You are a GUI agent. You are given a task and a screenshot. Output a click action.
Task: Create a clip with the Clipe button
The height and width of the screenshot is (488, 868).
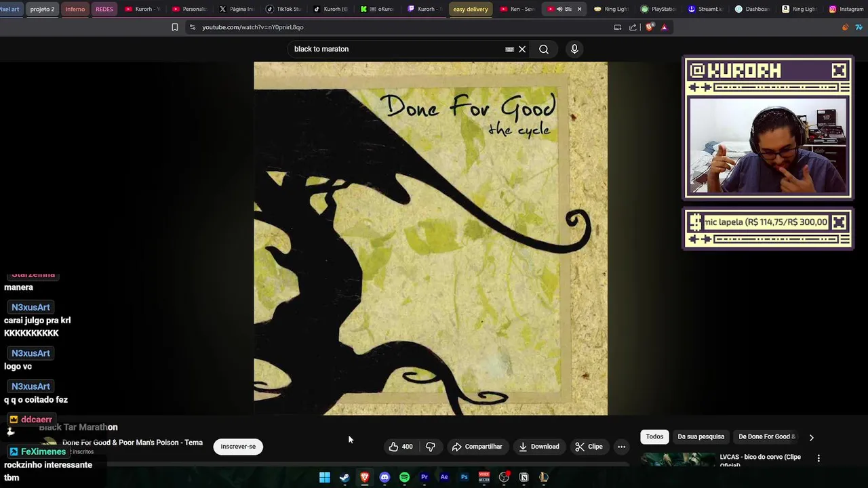pos(589,447)
